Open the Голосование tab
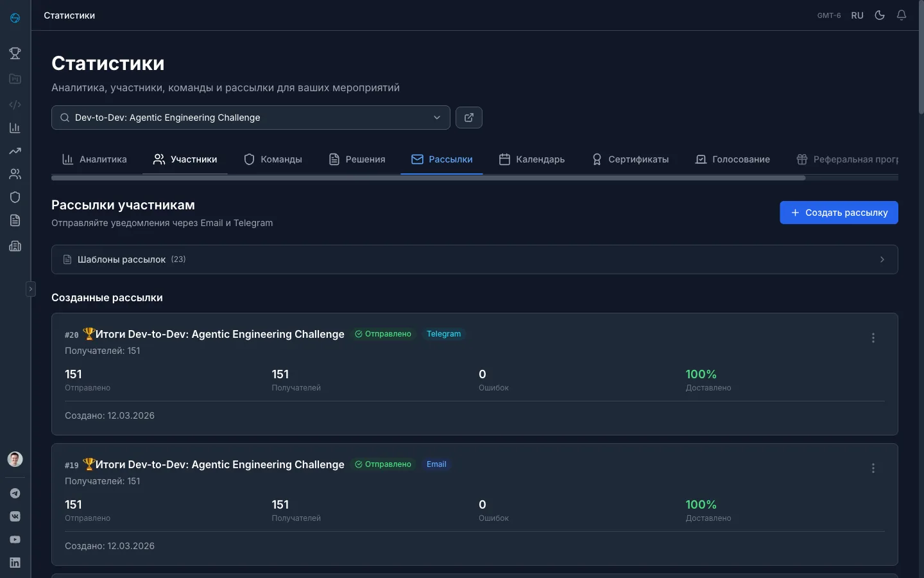Image resolution: width=924 pixels, height=578 pixels. coord(732,159)
